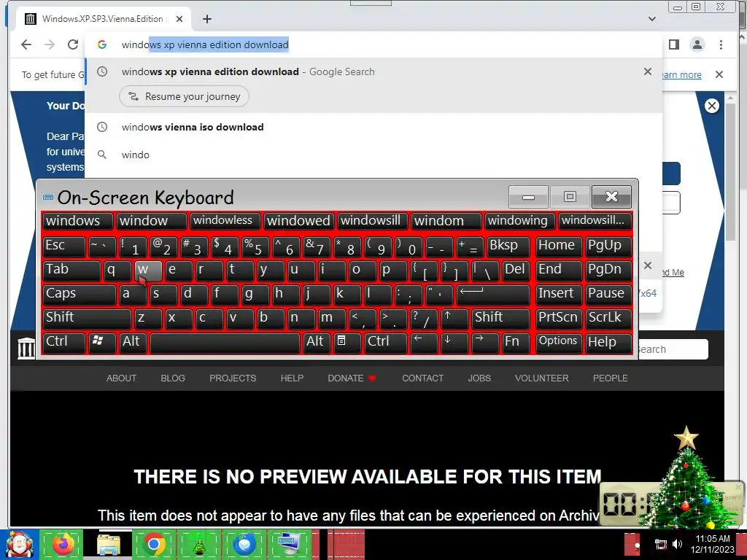Open the ABOUT link in archive nav
Viewport: 747px width, 560px height.
tap(122, 378)
